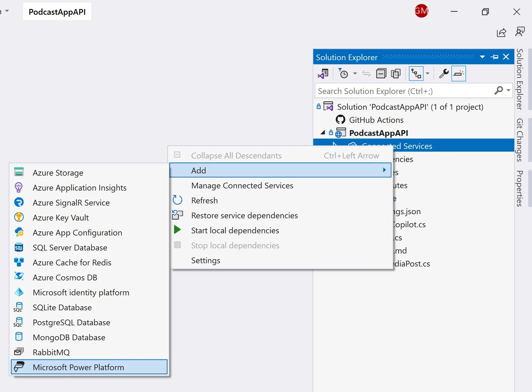Select Azure SignalR Service entry
Viewport: 532px width, 392px height.
pos(89,203)
